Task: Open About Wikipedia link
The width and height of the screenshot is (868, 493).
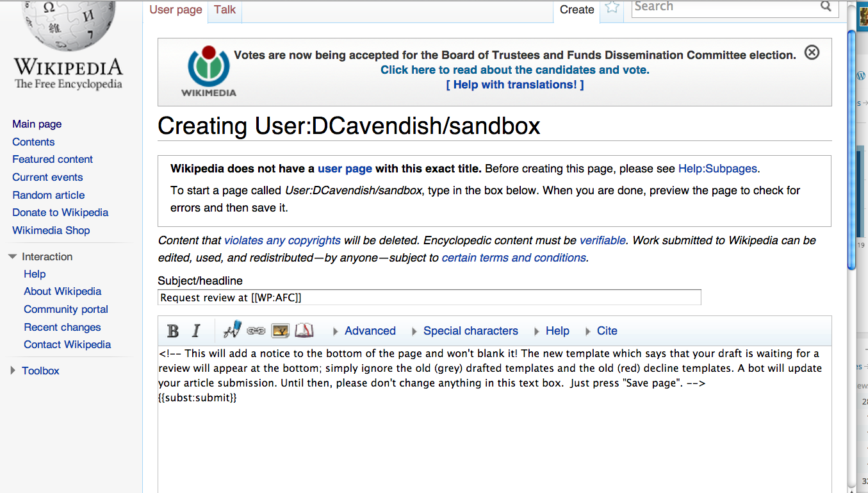Action: (62, 291)
